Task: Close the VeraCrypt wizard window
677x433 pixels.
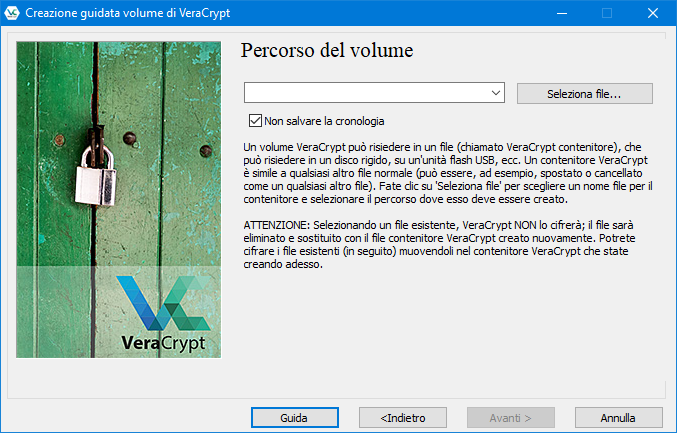Action: (653, 13)
